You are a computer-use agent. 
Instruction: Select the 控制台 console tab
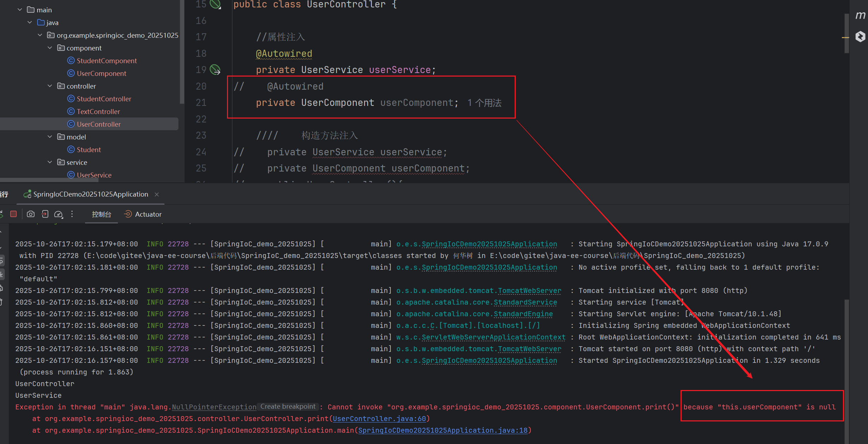(x=101, y=214)
